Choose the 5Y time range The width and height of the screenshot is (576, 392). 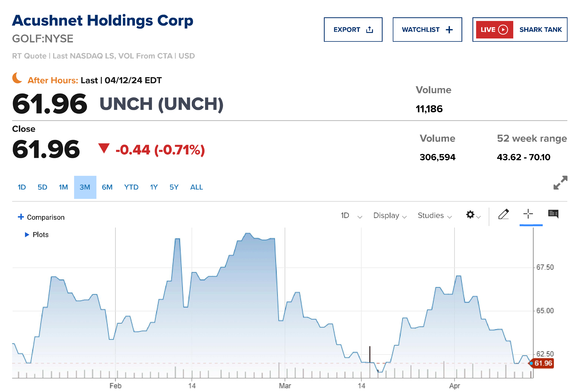pos(174,187)
